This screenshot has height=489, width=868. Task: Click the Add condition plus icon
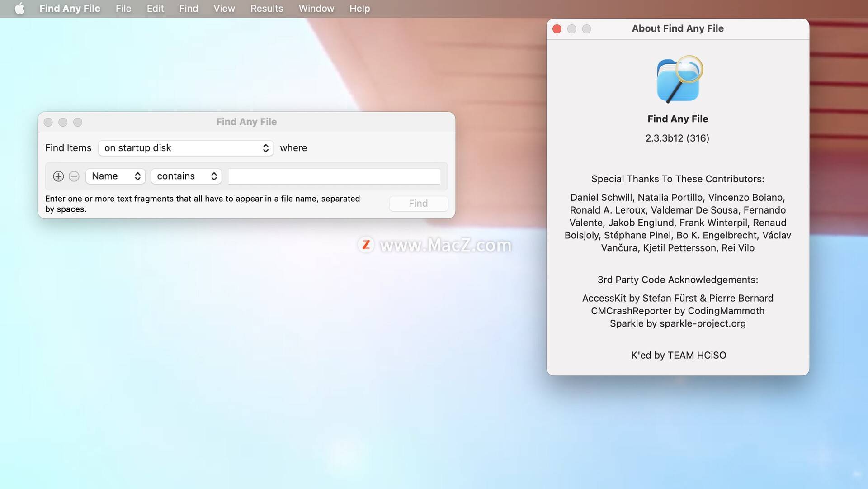pyautogui.click(x=58, y=176)
